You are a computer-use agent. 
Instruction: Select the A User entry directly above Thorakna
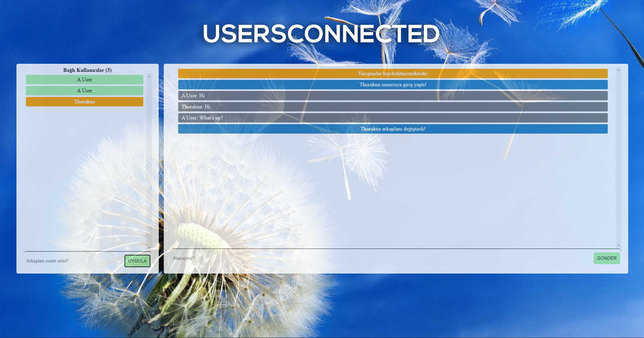(x=84, y=91)
